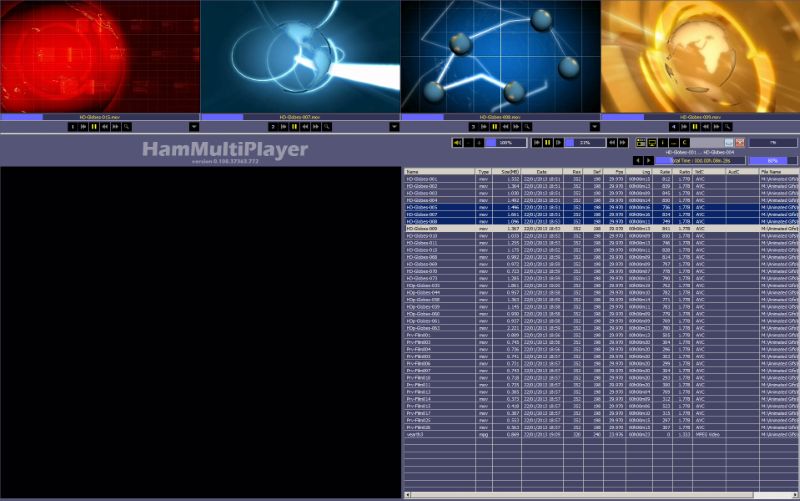Pause all players from the global control bar
Screen dimensions: 800x501
pos(547,143)
